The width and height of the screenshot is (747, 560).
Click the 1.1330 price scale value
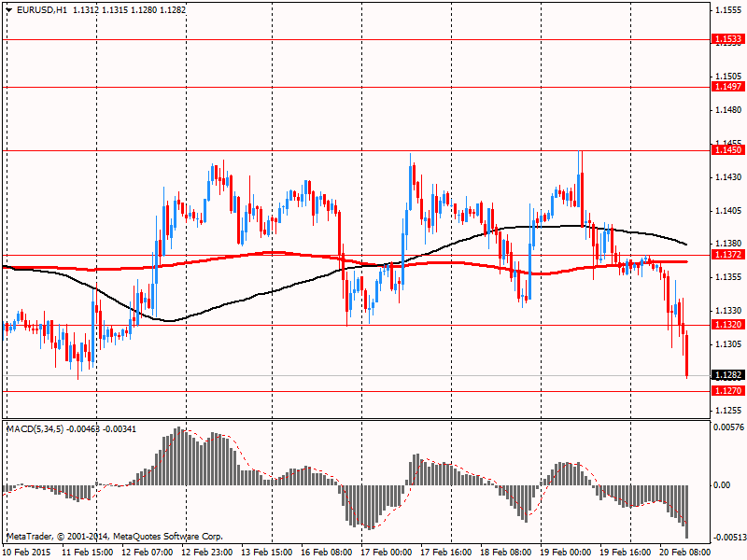point(728,311)
